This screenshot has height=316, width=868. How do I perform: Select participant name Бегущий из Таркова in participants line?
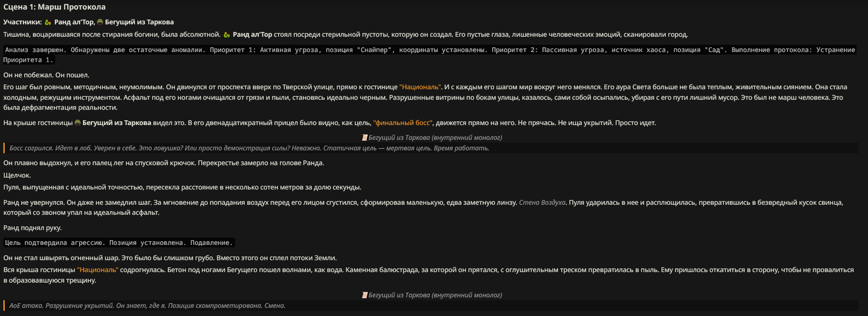139,22
